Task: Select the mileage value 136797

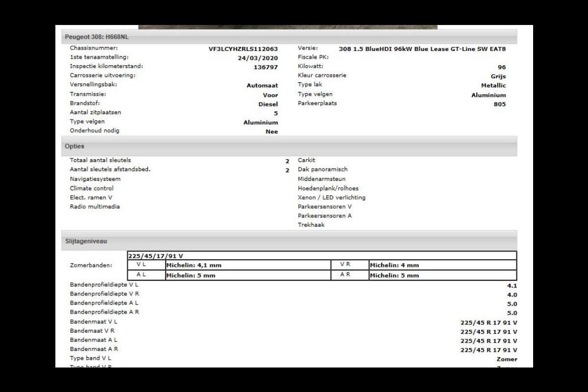Action: [266, 67]
